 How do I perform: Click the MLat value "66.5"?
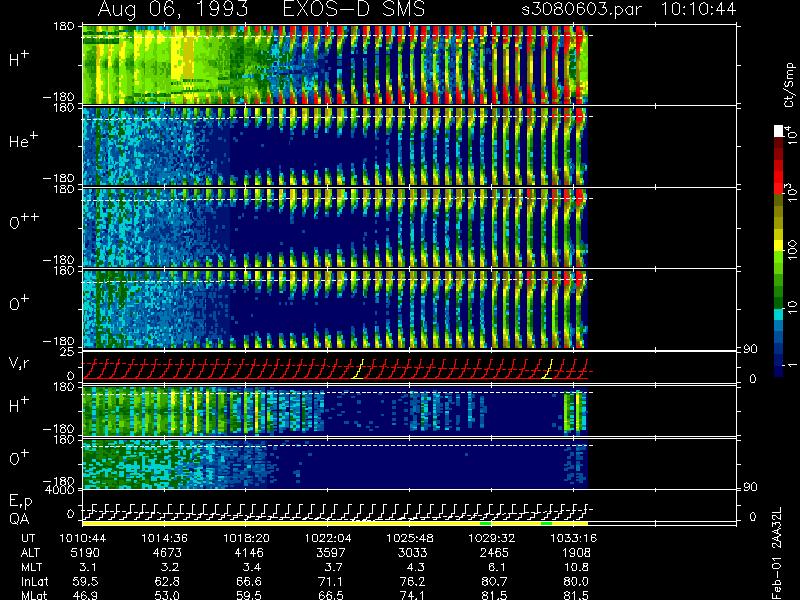coord(331,595)
